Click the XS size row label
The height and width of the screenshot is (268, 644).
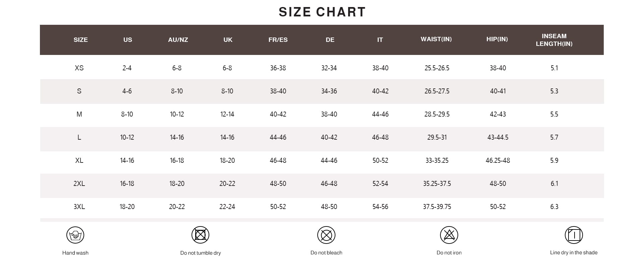[x=79, y=68]
